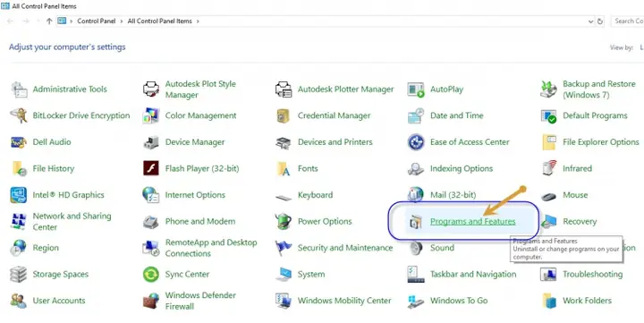Click the Up arrow navigation button
644x323 pixels.
click(x=49, y=21)
